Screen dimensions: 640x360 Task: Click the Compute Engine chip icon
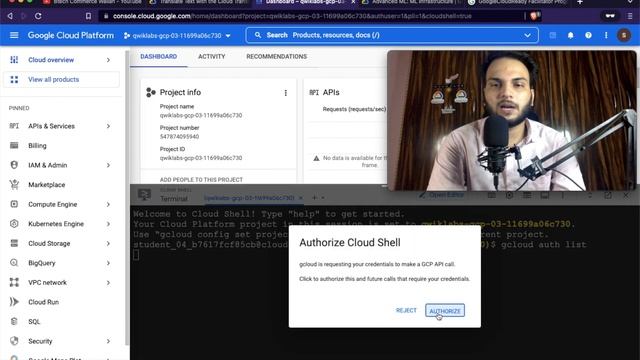tap(14, 204)
